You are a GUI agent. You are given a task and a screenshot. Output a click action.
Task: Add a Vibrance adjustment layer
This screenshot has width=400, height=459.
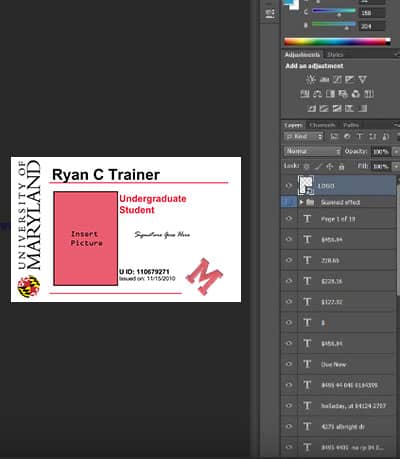coord(362,79)
